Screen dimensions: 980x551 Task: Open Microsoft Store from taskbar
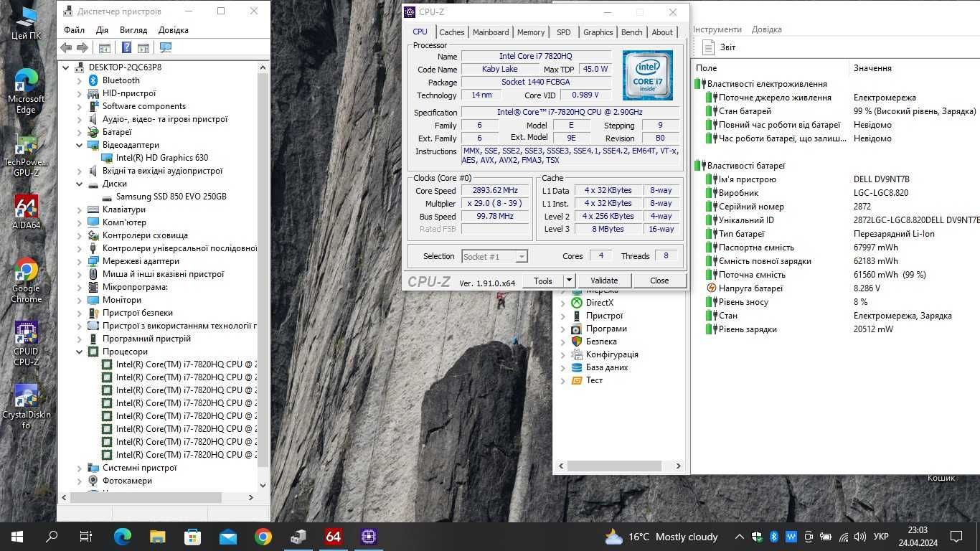tap(193, 537)
